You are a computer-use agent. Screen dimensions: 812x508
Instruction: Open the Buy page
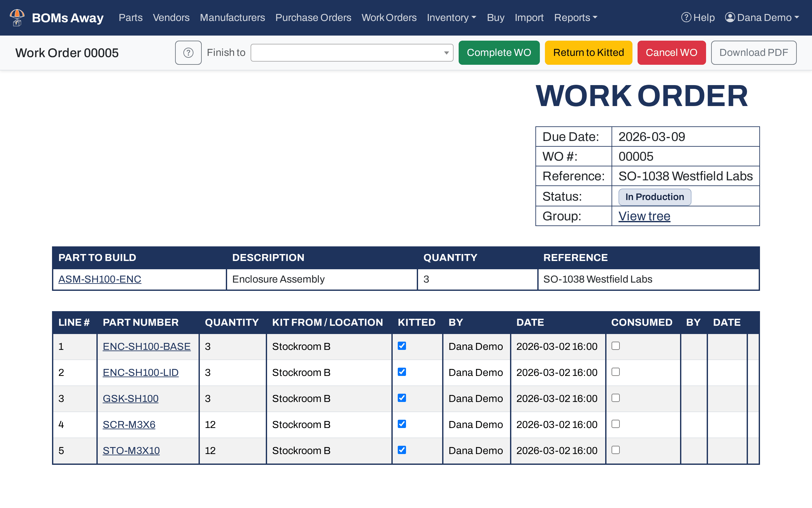(495, 17)
